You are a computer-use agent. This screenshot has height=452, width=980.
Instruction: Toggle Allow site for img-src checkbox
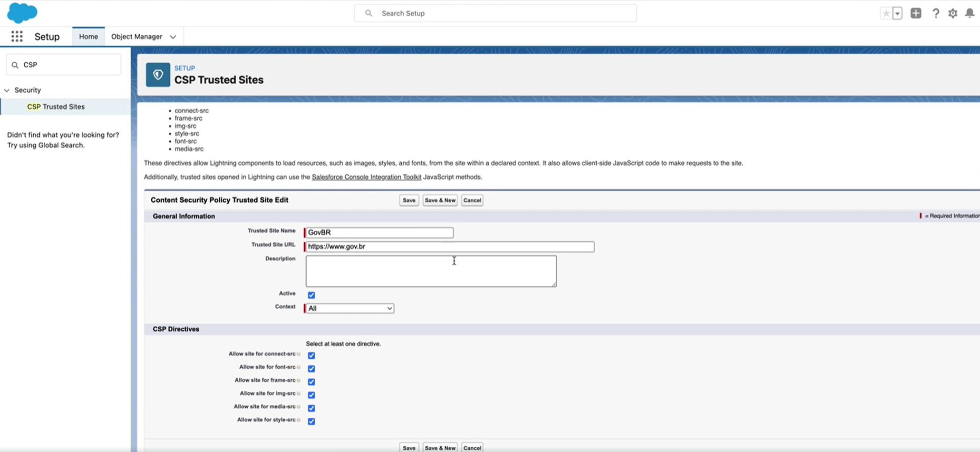coord(312,395)
